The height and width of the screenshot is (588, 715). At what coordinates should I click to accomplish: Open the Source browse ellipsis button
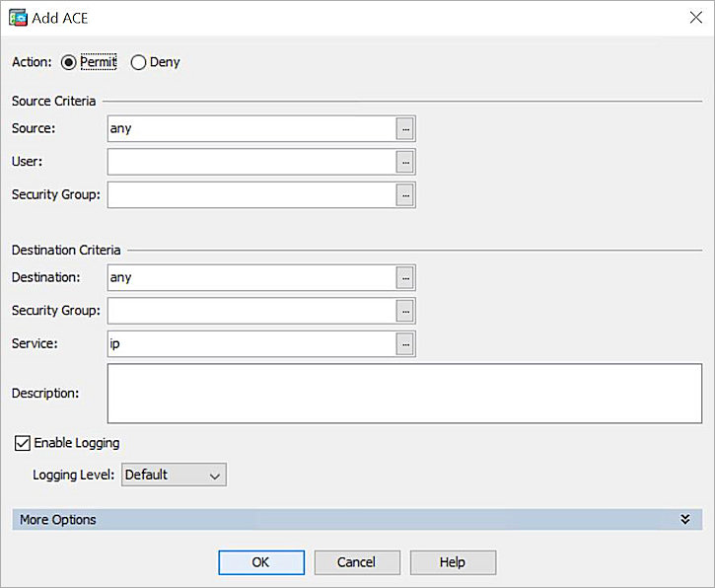(405, 128)
